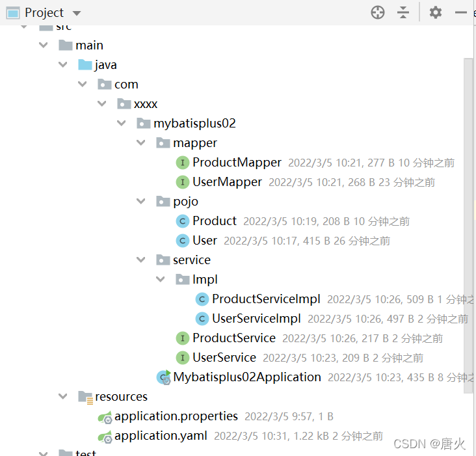Click the com package icon
Image resolution: width=476 pixels, height=456 pixels.
(105, 84)
